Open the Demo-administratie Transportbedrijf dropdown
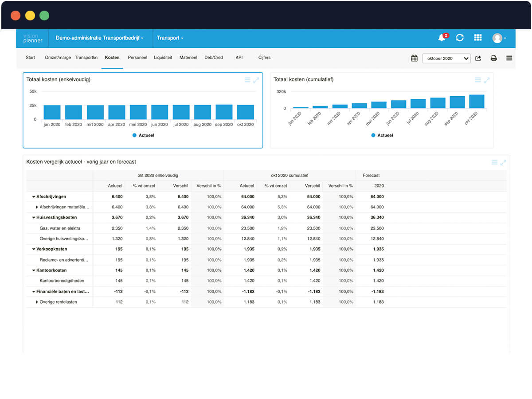This screenshot has height=399, width=532. coord(100,38)
